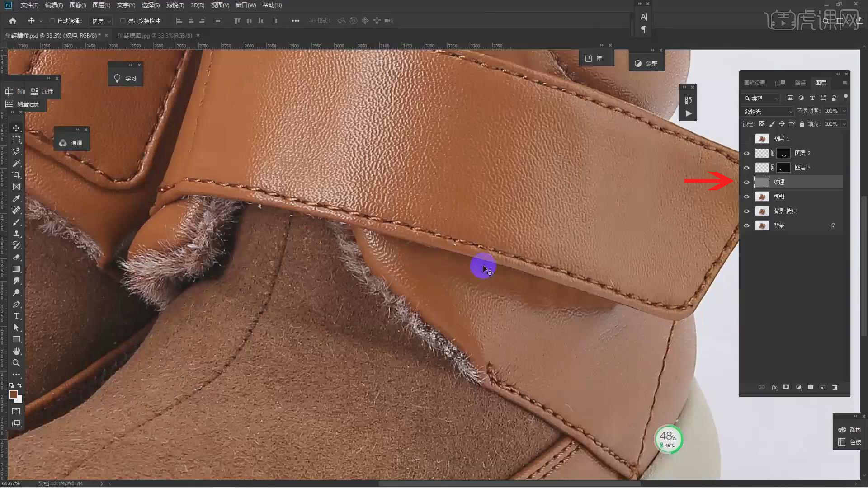The image size is (868, 488).
Task: Select the Spot Healing Brush tool
Action: click(16, 210)
